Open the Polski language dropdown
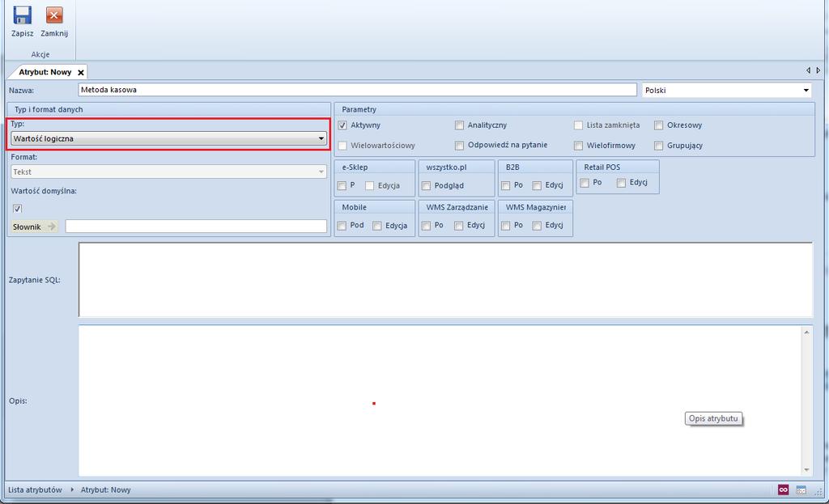The height and width of the screenshot is (504, 829). click(727, 91)
